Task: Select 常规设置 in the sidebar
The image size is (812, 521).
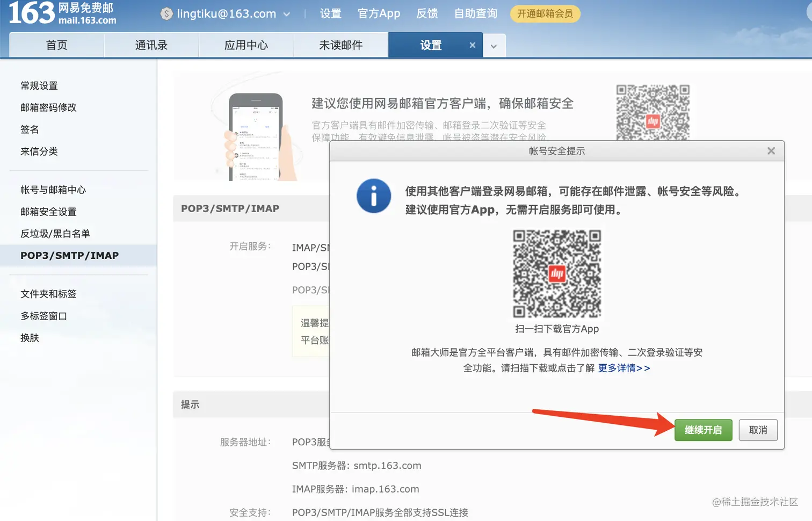Action: tap(39, 86)
